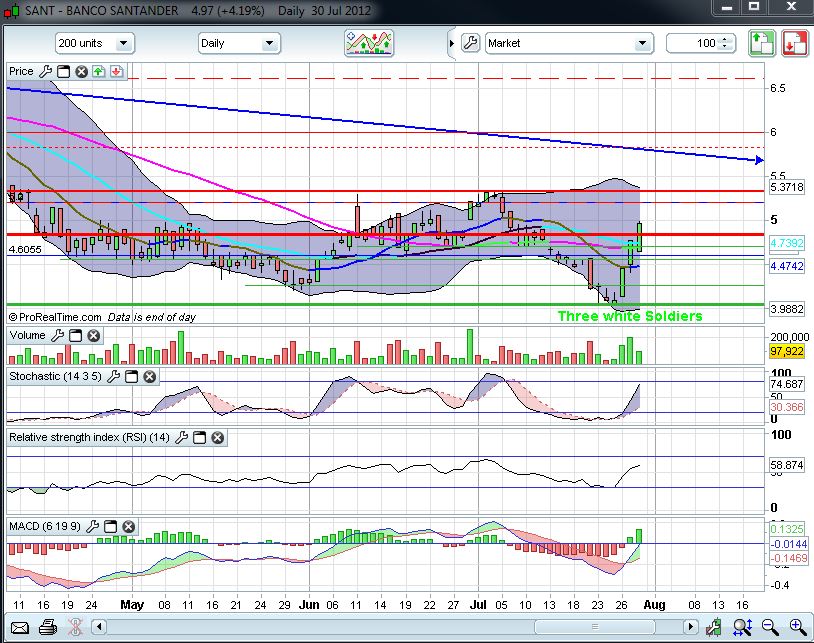Screen dimensions: 814x643
Task: Click the Relative strength index (RSI) (14) label
Action: point(89,437)
